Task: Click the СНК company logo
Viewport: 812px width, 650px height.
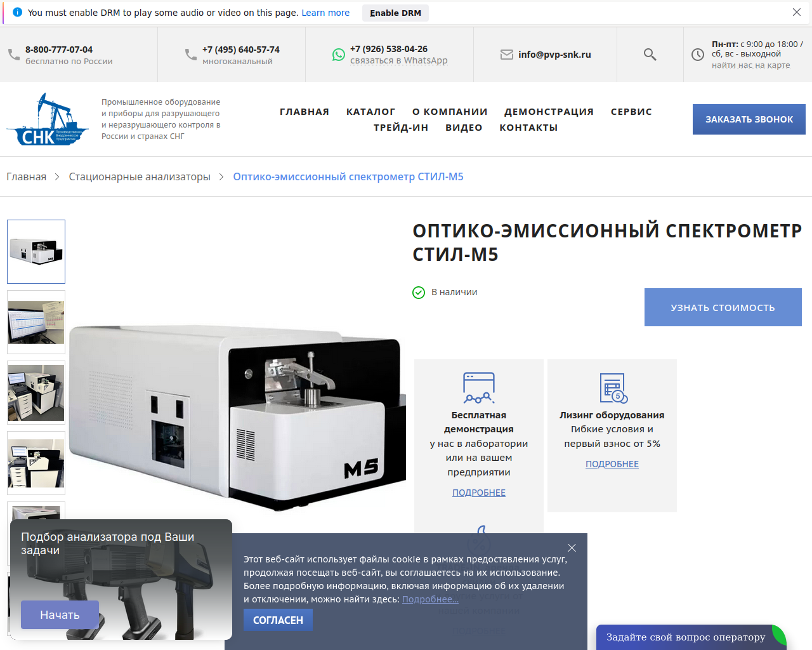Action: 48,119
